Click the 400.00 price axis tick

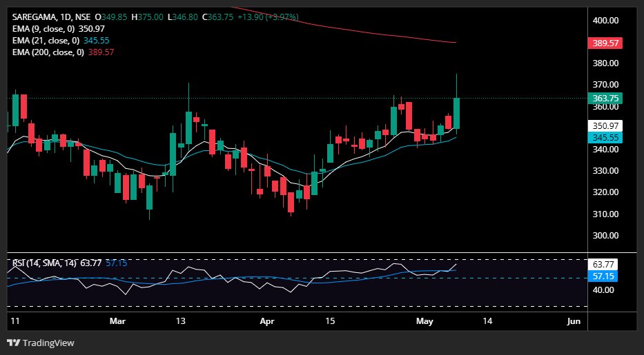pyautogui.click(x=605, y=21)
